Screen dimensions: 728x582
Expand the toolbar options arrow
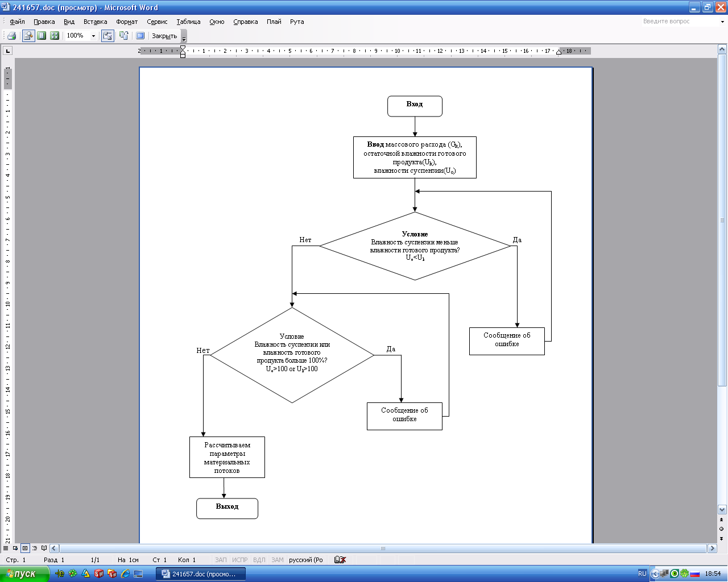click(184, 38)
